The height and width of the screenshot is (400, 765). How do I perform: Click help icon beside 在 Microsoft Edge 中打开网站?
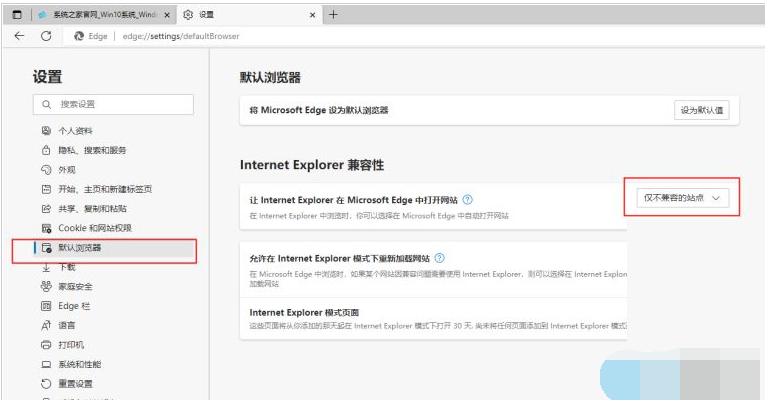(468, 200)
